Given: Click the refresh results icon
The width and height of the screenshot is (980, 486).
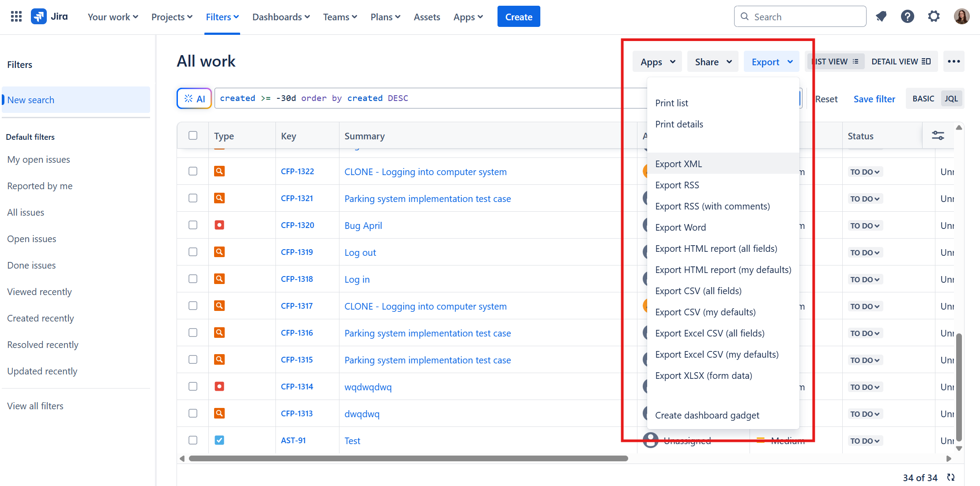Looking at the screenshot, I should coord(951,477).
